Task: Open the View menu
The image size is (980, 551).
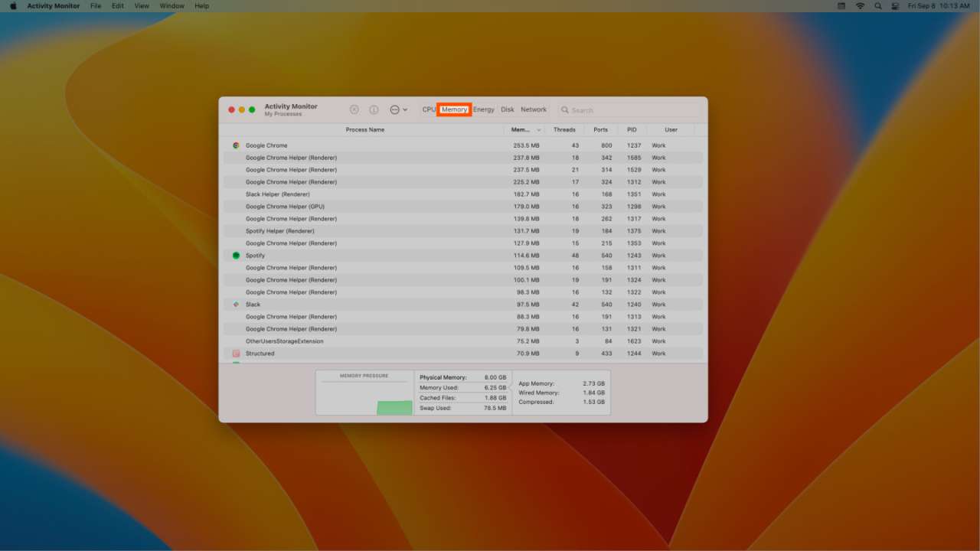Action: [x=141, y=5]
